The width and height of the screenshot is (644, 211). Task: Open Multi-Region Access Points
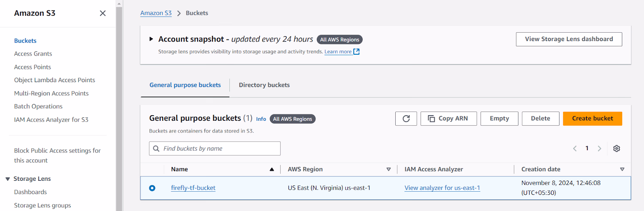52,93
